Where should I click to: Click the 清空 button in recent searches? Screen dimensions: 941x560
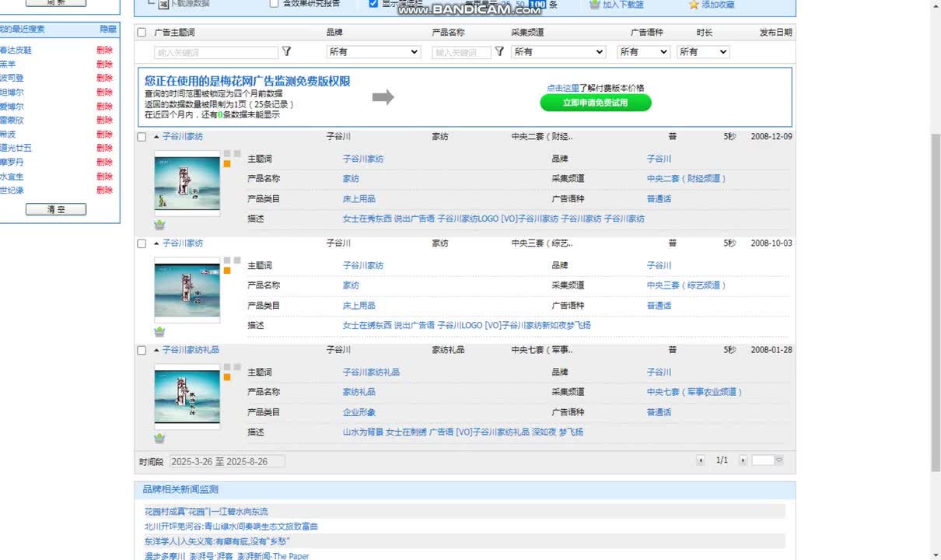[x=56, y=209]
